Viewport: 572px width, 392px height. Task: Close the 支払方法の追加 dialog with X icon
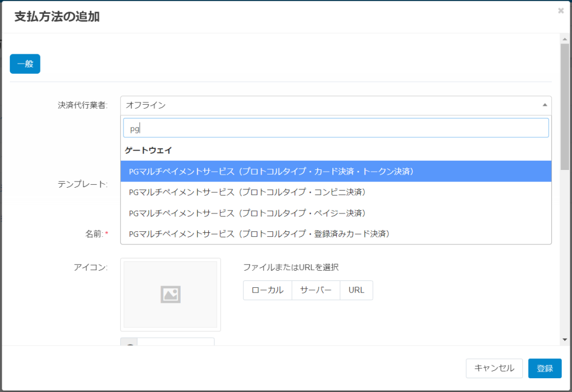pyautogui.click(x=561, y=10)
